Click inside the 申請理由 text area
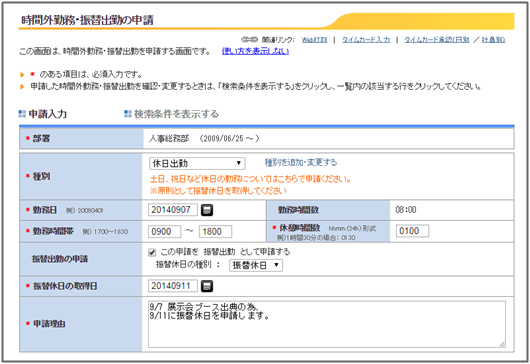Screen dimensions: 530x364 coord(327,324)
